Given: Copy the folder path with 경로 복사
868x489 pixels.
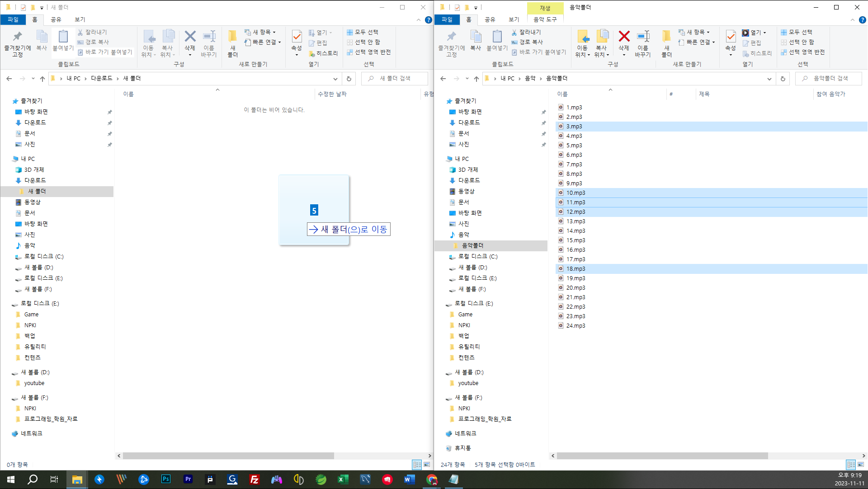Looking at the screenshot, I should pos(530,42).
